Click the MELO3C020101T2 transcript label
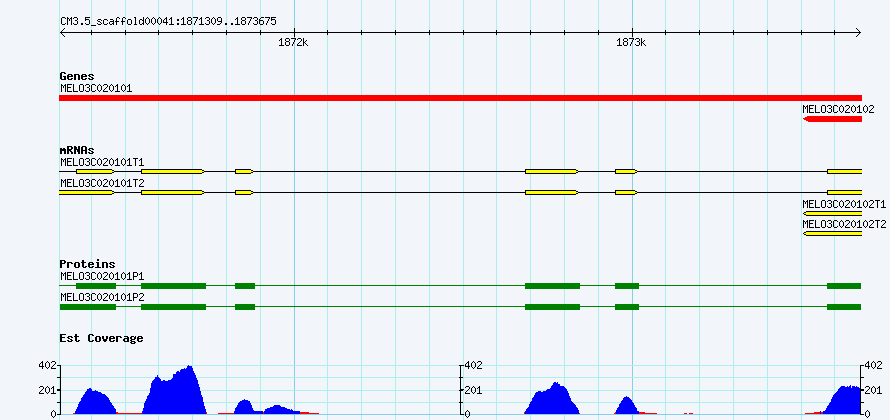This screenshot has width=890, height=420. 102,183
